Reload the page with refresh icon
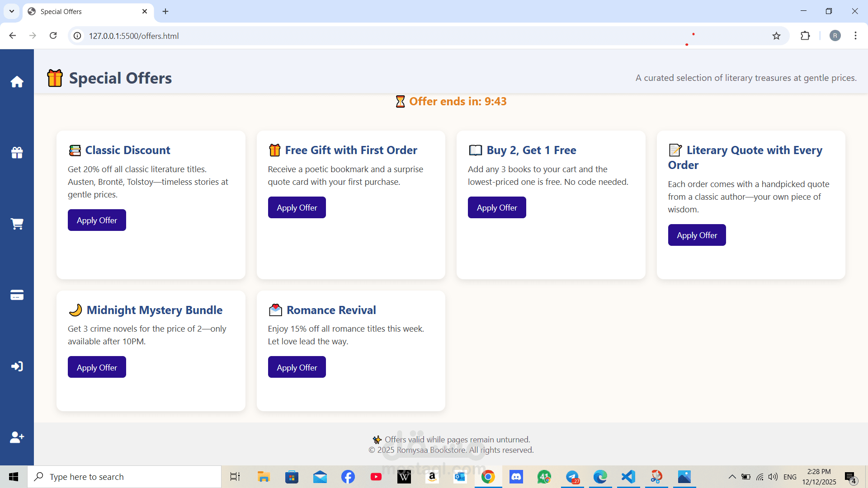This screenshot has width=868, height=488. 53,36
